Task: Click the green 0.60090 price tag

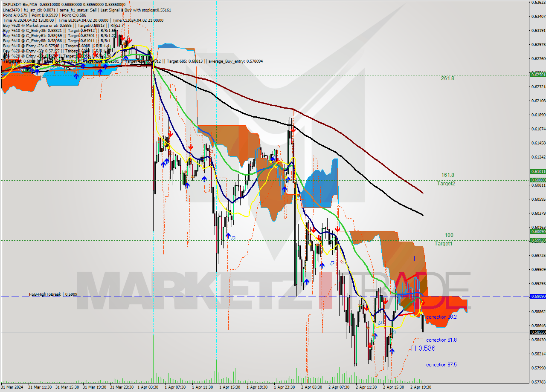Action: [x=537, y=231]
